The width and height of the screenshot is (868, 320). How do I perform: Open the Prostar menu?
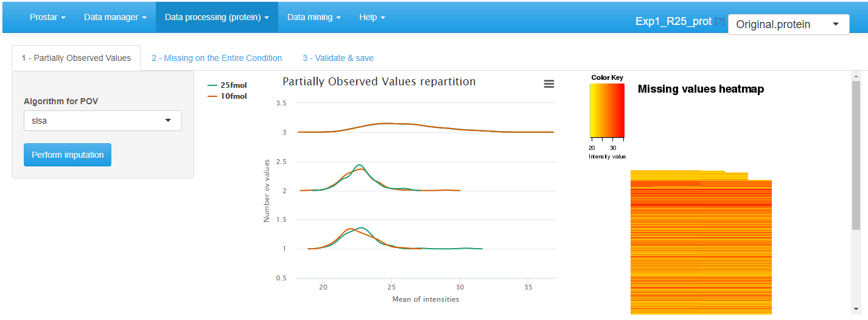point(47,17)
